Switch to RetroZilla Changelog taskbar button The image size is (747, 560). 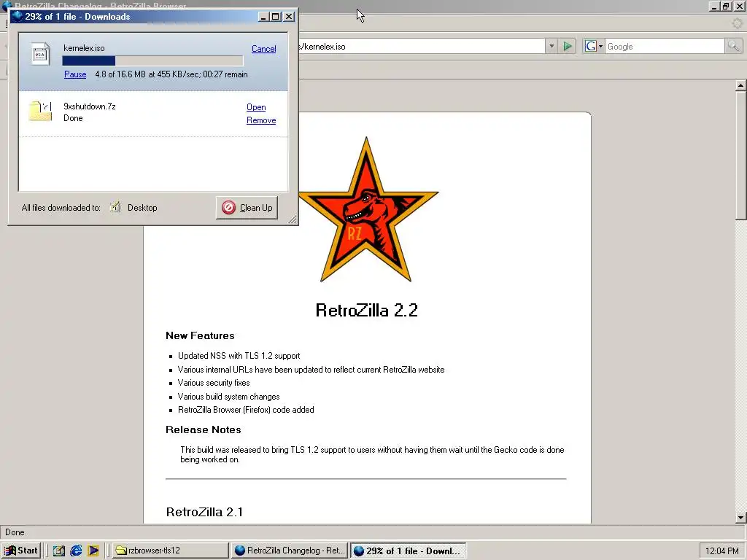pyautogui.click(x=290, y=551)
